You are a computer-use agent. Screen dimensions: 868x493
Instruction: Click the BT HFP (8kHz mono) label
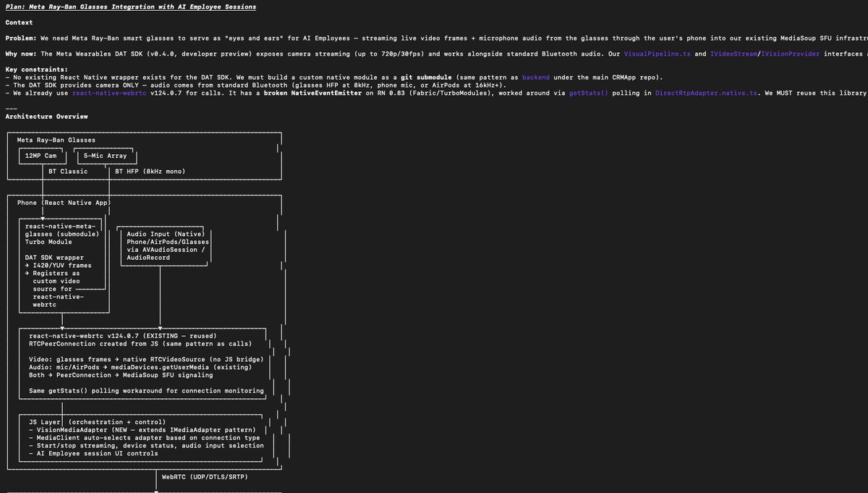[150, 172]
